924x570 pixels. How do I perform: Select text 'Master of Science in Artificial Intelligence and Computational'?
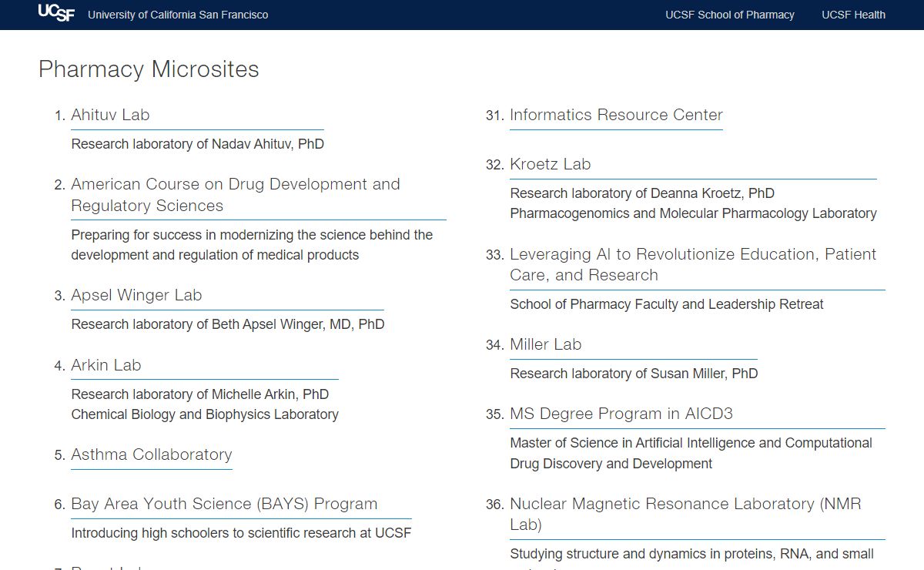click(691, 443)
